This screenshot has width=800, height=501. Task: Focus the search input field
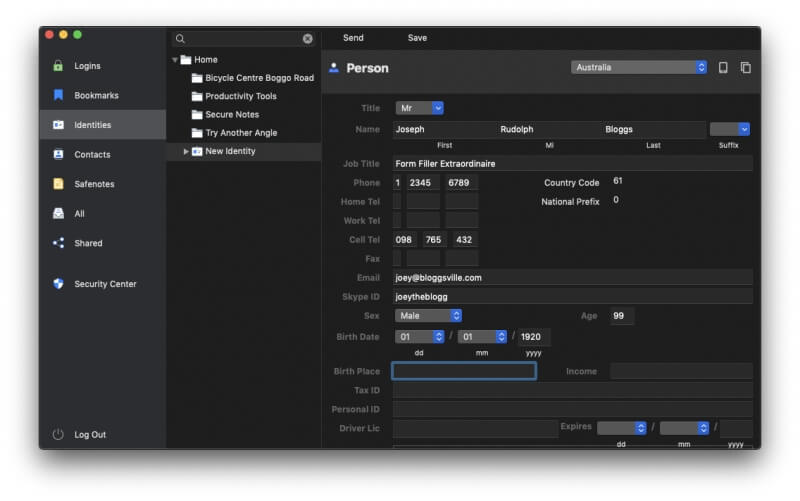click(x=244, y=39)
